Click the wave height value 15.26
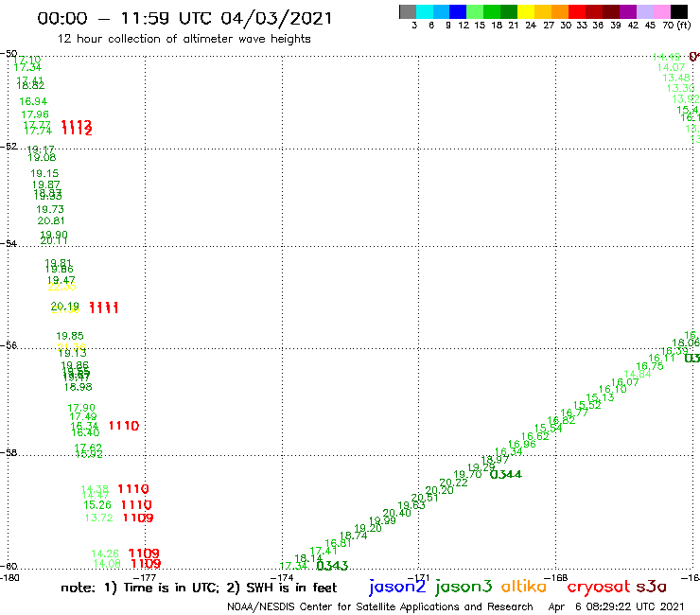The width and height of the screenshot is (700, 615). click(97, 505)
